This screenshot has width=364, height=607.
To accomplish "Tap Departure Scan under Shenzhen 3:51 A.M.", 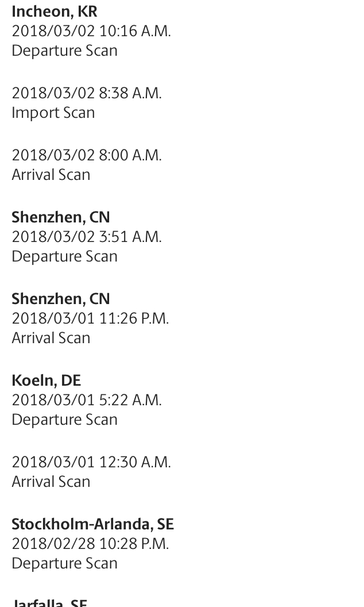I will point(64,256).
